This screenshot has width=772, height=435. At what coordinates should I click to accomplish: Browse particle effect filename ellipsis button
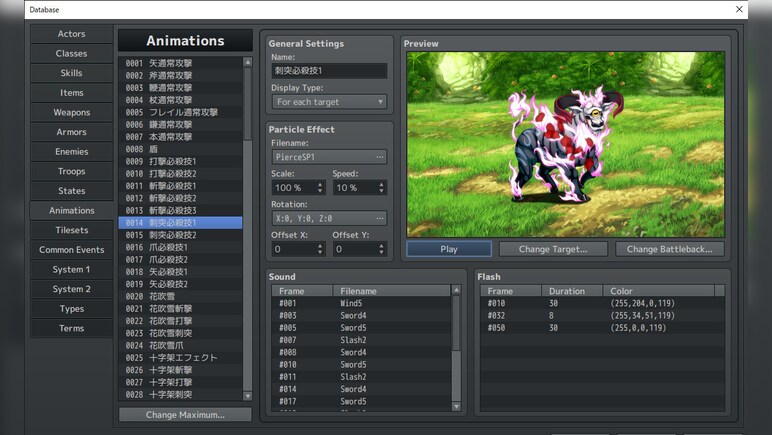pyautogui.click(x=380, y=157)
